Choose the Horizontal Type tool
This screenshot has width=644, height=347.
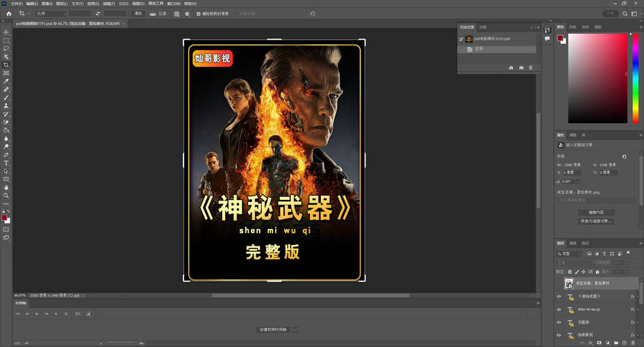pos(6,162)
